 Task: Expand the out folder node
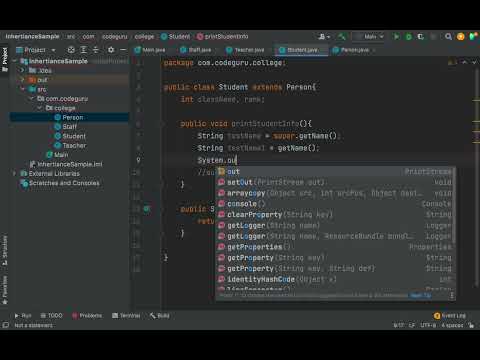(23, 80)
